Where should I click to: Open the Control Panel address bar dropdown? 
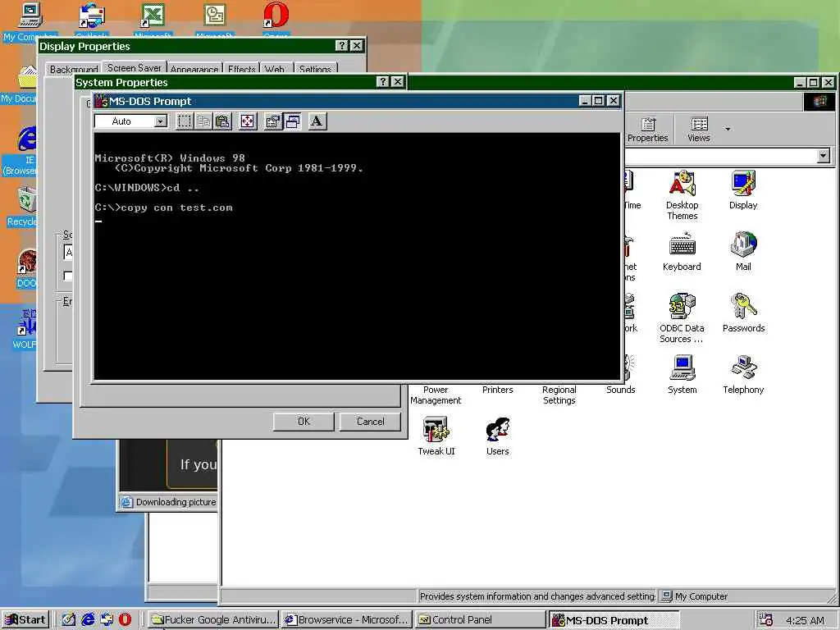(824, 156)
